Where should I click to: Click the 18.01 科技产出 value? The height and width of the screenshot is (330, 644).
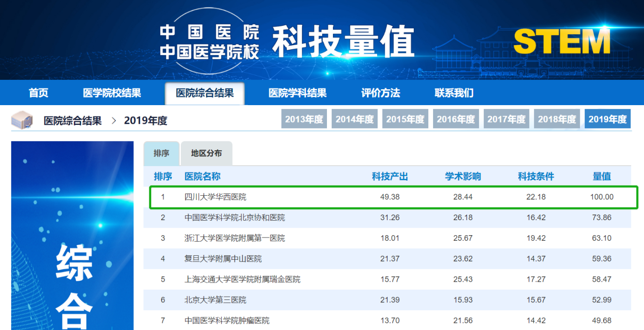click(x=390, y=238)
